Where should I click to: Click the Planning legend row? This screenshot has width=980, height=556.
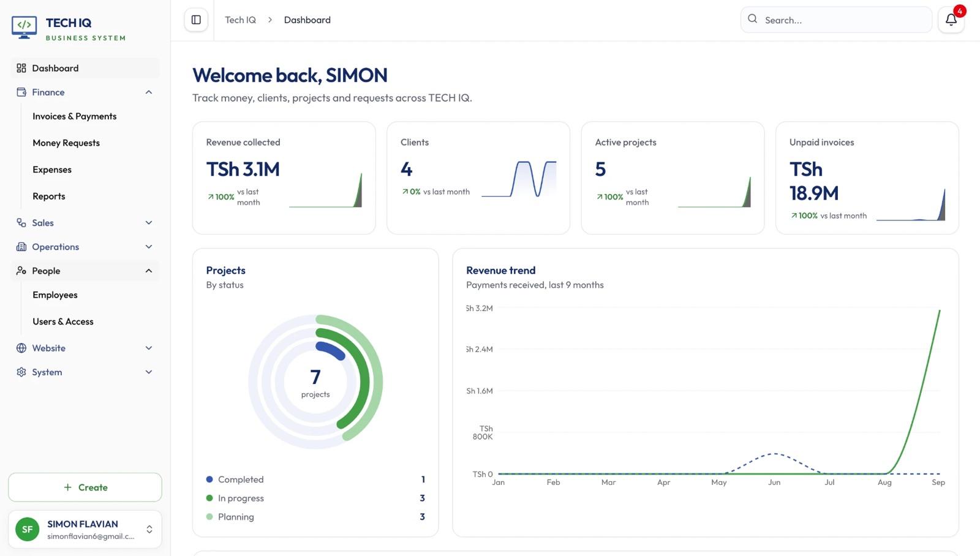(x=315, y=517)
